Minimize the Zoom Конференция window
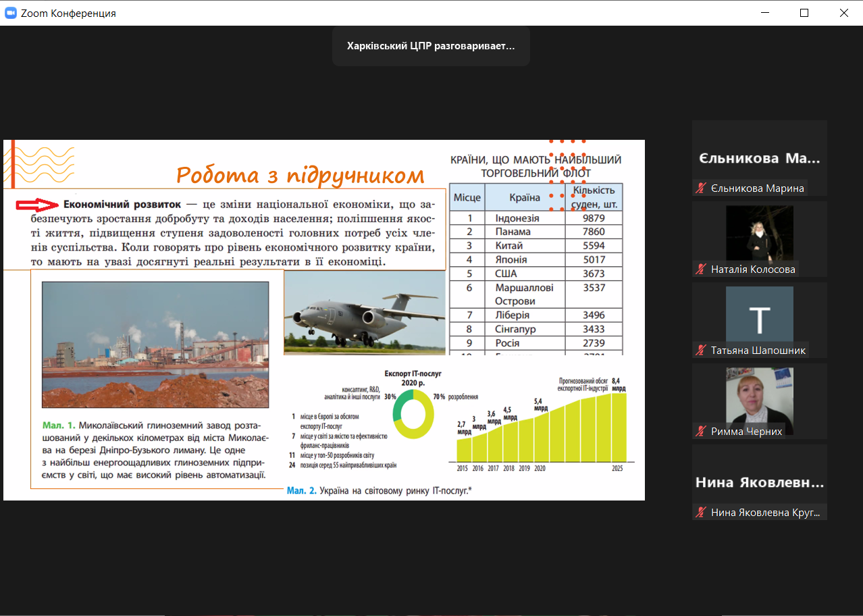This screenshot has width=863, height=616. coord(765,13)
